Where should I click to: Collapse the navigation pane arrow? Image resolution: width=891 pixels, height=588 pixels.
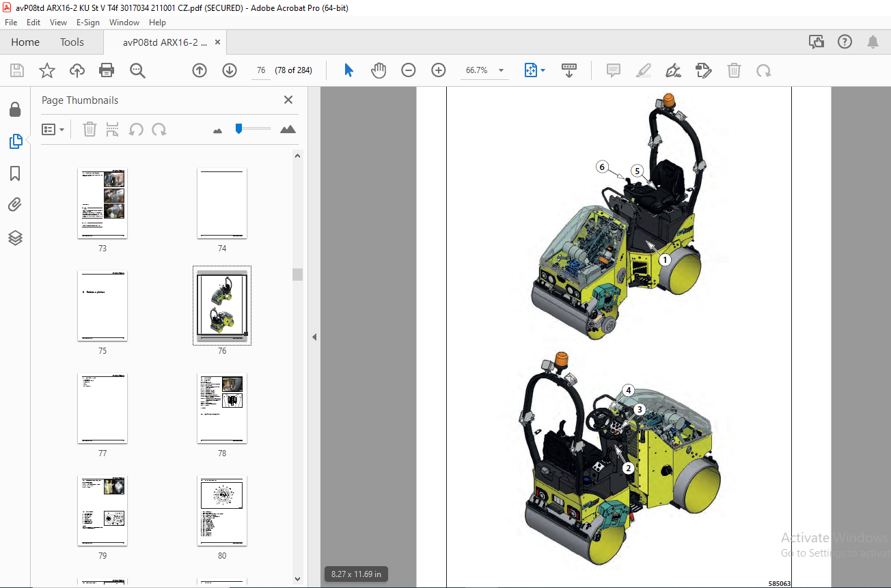(x=314, y=337)
